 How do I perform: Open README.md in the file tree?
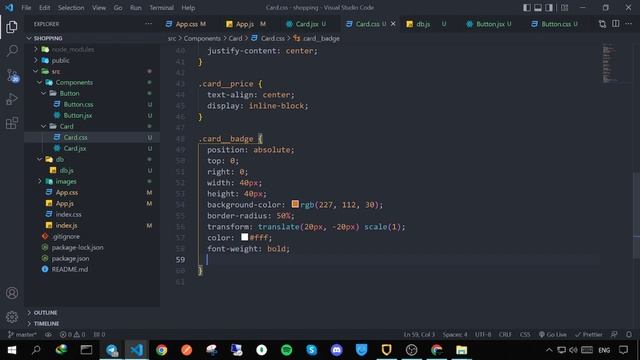(x=70, y=269)
